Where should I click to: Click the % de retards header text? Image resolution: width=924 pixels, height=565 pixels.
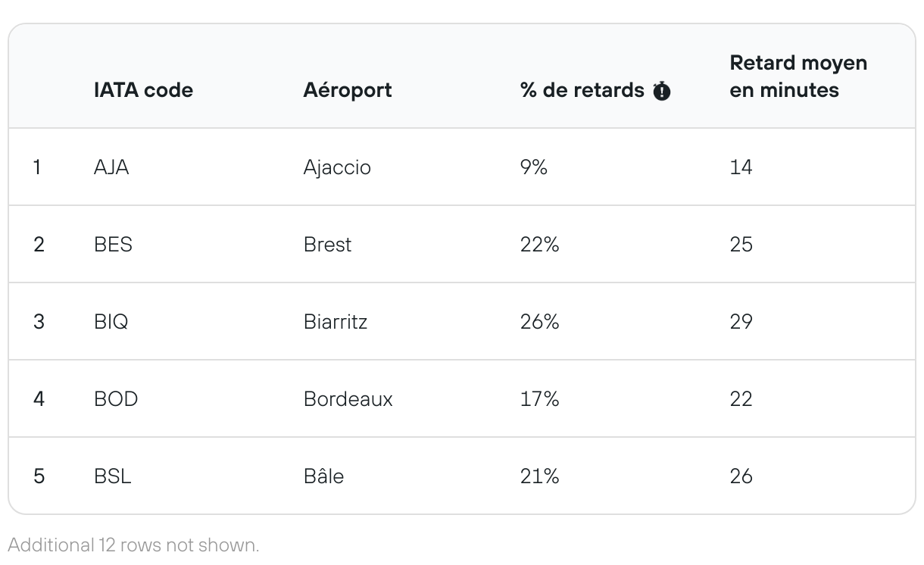point(582,90)
